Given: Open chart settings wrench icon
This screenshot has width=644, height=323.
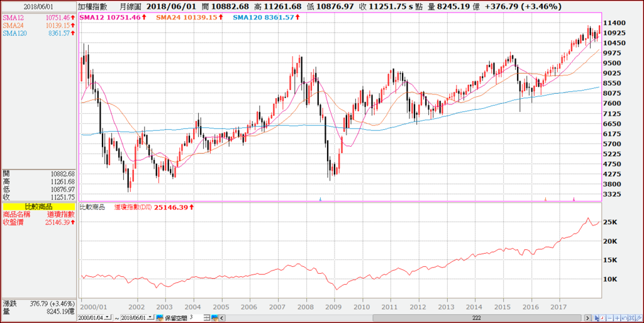Looking at the screenshot, I should pos(639,318).
